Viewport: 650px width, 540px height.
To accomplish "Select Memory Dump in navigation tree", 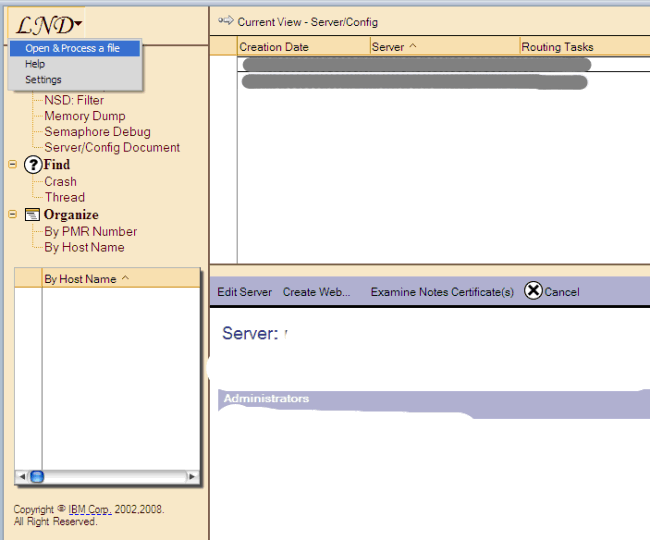I will click(85, 116).
